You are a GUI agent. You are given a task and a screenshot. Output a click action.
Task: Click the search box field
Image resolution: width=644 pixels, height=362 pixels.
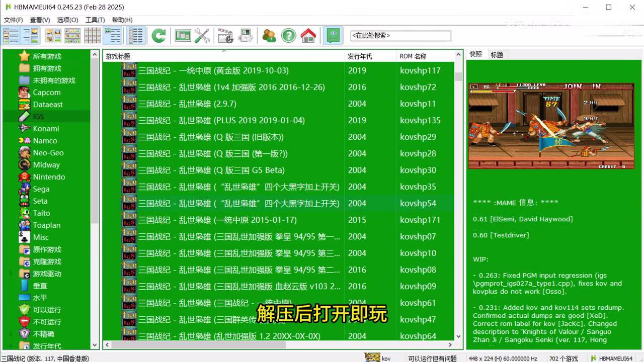pos(400,36)
